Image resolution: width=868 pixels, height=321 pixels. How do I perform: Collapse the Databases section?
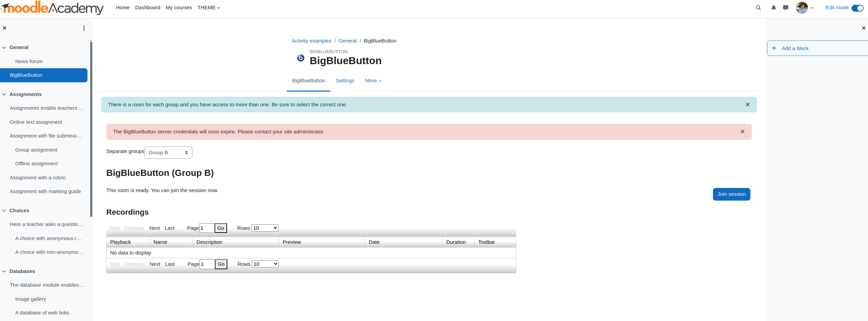coord(4,272)
